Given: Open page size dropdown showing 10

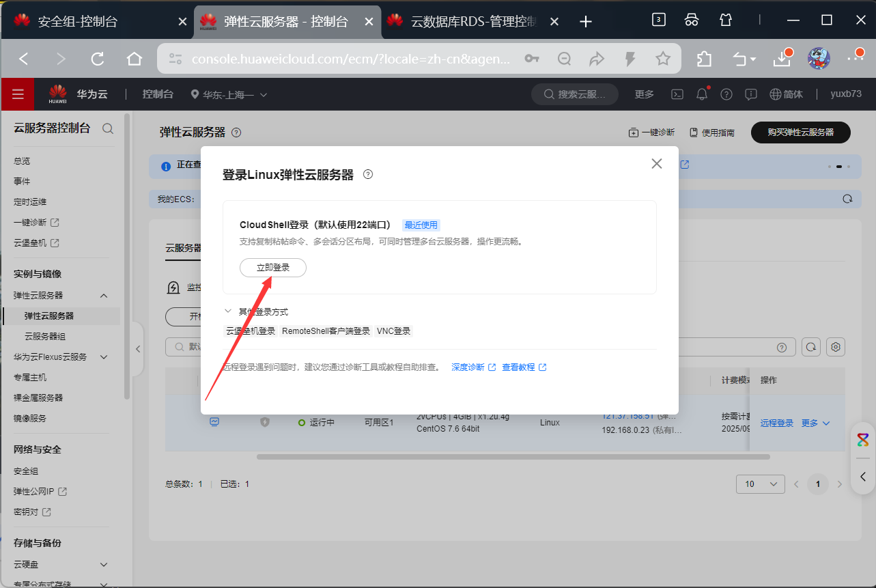Looking at the screenshot, I should coord(761,484).
